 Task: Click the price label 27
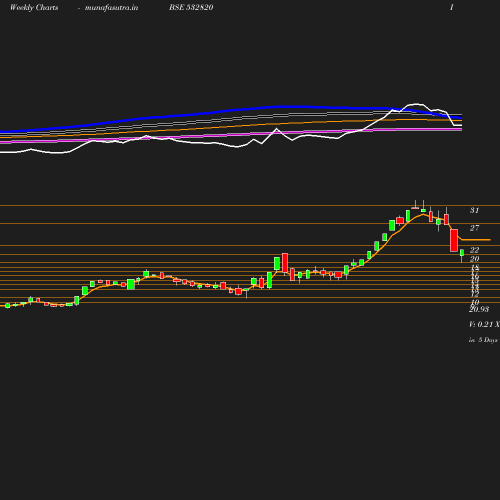pos(474,228)
